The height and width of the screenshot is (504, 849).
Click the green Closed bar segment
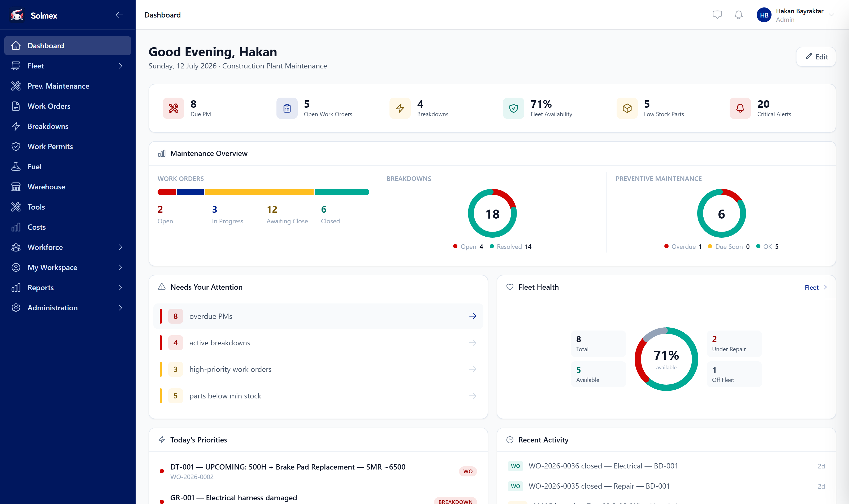tap(342, 192)
